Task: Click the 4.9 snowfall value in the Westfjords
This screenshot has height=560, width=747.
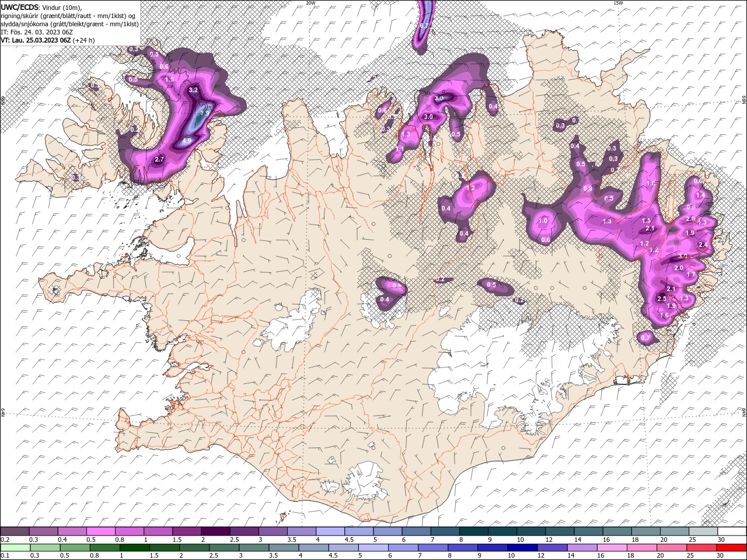Action: pyautogui.click(x=187, y=141)
